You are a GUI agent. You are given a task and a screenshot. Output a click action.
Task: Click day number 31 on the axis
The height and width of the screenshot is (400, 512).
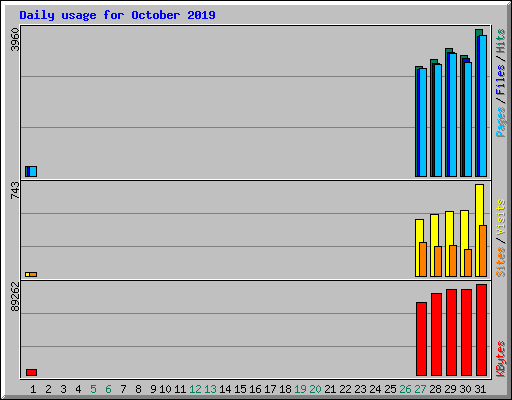coord(480,389)
